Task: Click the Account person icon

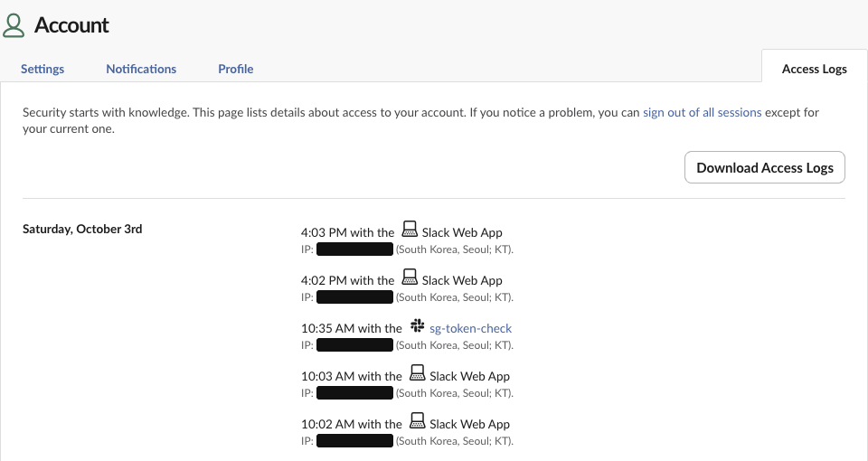Action: pyautogui.click(x=14, y=25)
